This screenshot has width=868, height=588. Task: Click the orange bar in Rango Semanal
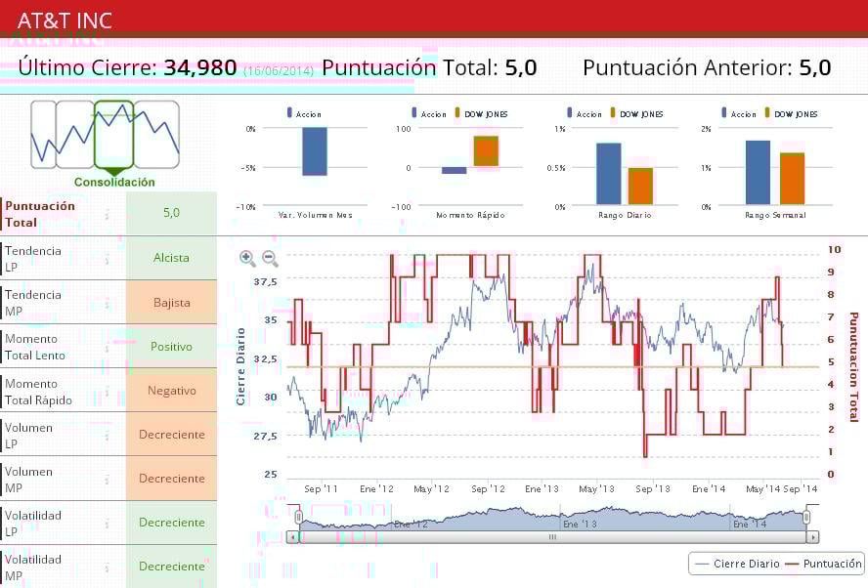(x=792, y=179)
